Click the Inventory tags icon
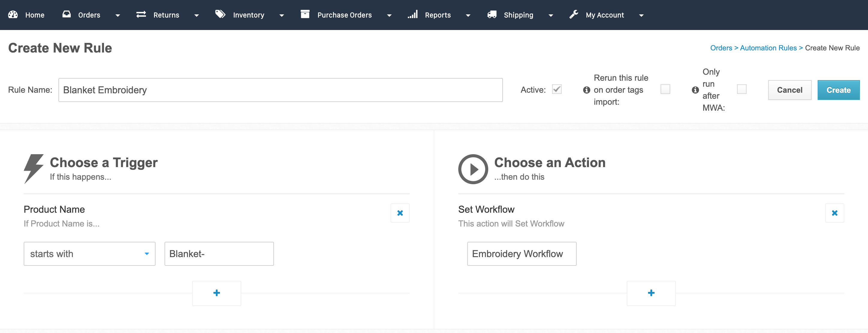 (x=220, y=14)
